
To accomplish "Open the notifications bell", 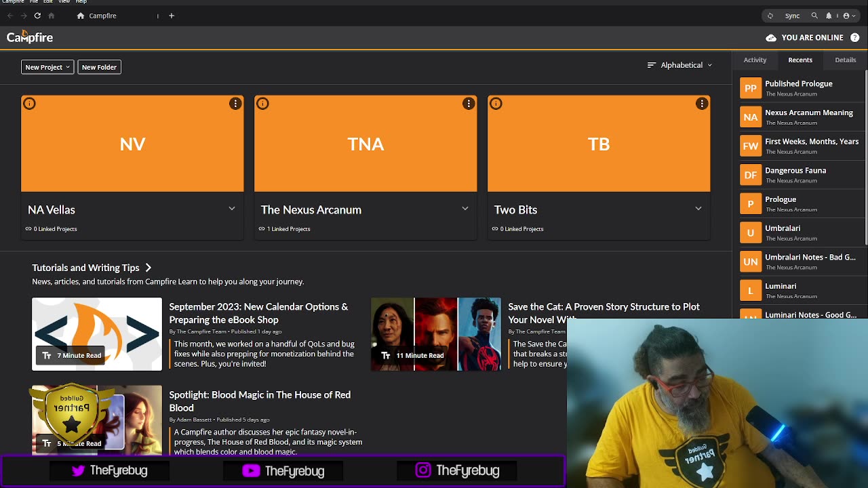I will [x=828, y=16].
